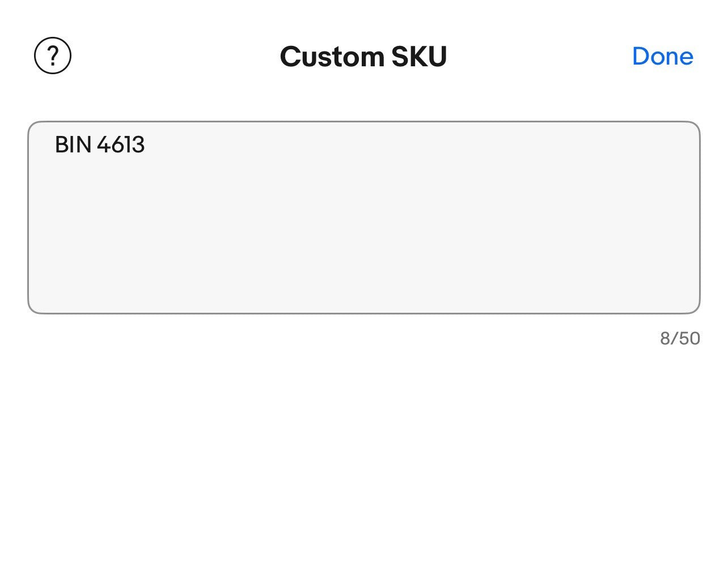This screenshot has height=566, width=728.
Task: Click the center of the SKU text area
Action: tap(363, 217)
